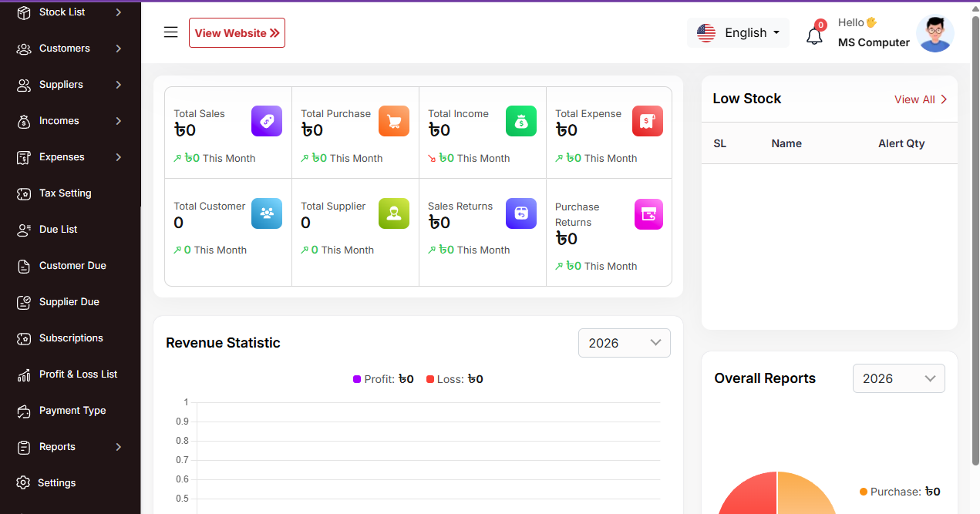The height and width of the screenshot is (514, 980).
Task: Click the Total Expense receipt icon
Action: [648, 121]
